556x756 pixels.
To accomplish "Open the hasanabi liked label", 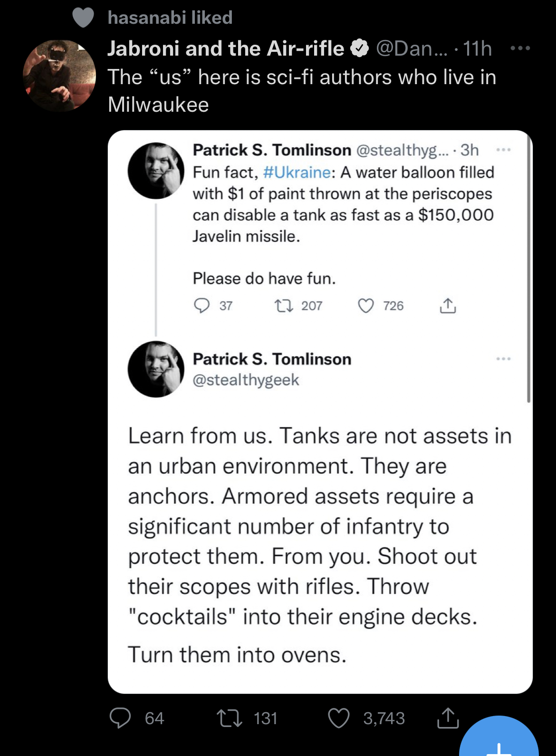I will pos(170,18).
